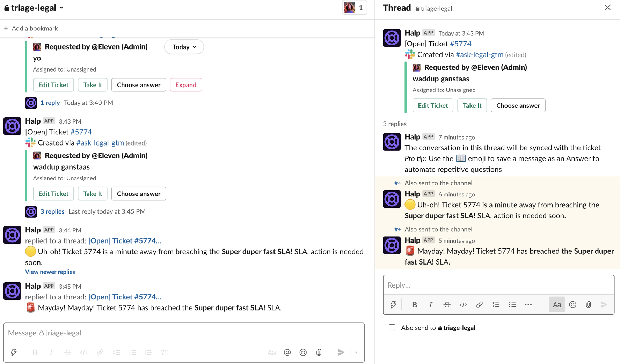
Task: Attach a file in thread reply box
Action: tap(589, 305)
